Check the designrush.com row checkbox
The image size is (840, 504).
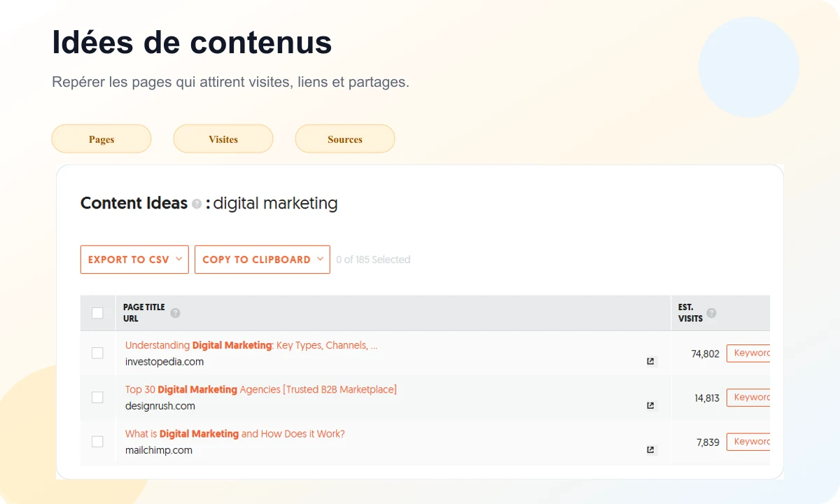(x=97, y=397)
